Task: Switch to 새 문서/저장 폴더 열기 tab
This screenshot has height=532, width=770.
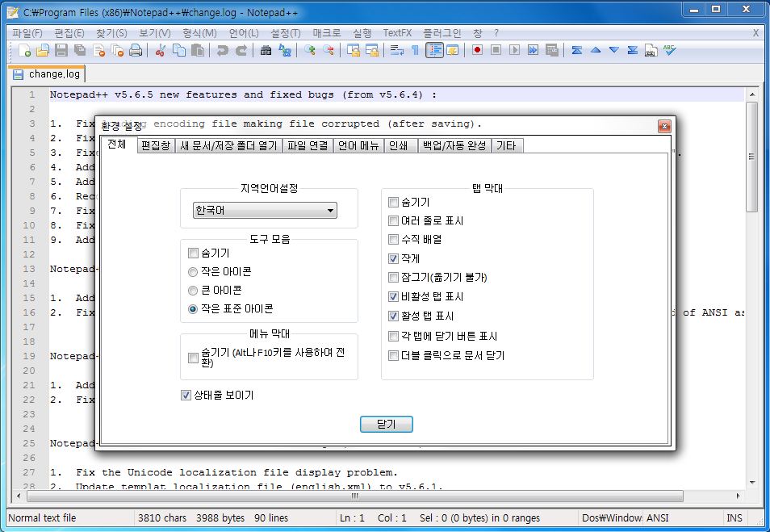Action: coord(229,146)
